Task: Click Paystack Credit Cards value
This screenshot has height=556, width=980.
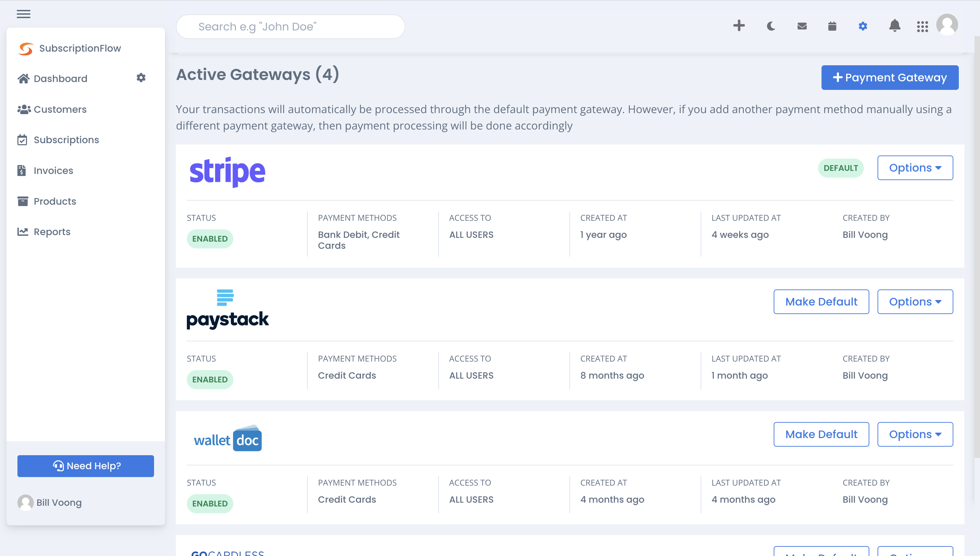Action: pyautogui.click(x=347, y=375)
